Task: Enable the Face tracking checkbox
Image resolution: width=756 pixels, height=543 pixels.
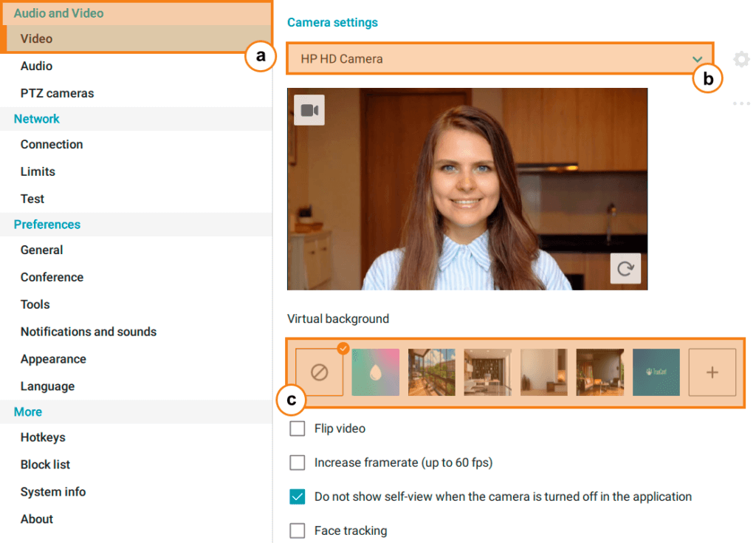Action: (298, 530)
